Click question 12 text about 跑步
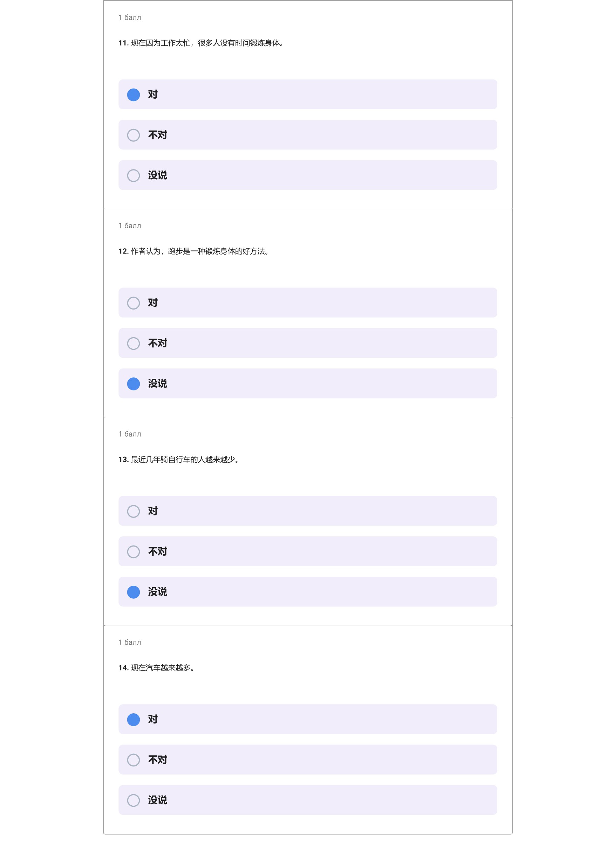 (194, 251)
